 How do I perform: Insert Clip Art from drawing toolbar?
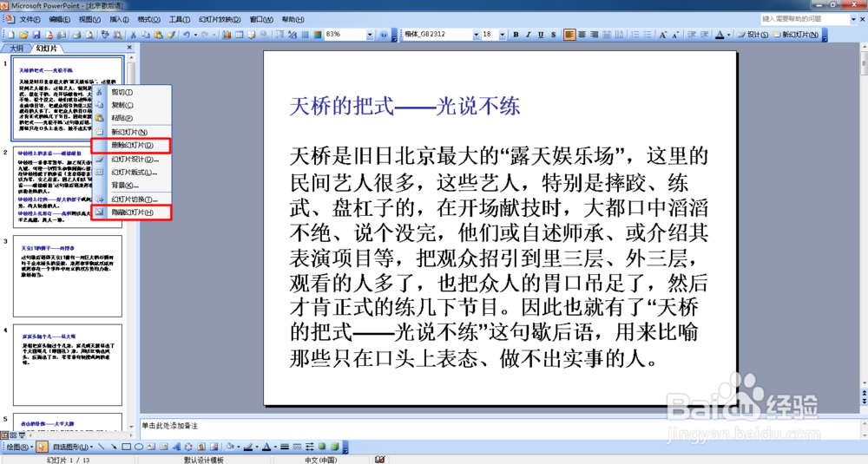(x=201, y=447)
